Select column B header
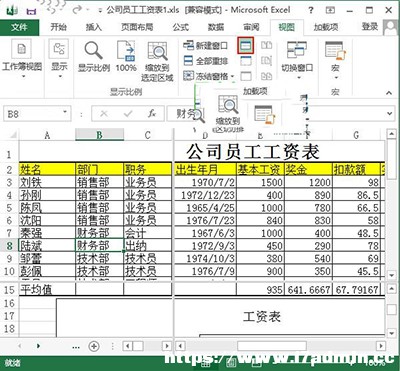400x371 pixels. point(99,135)
